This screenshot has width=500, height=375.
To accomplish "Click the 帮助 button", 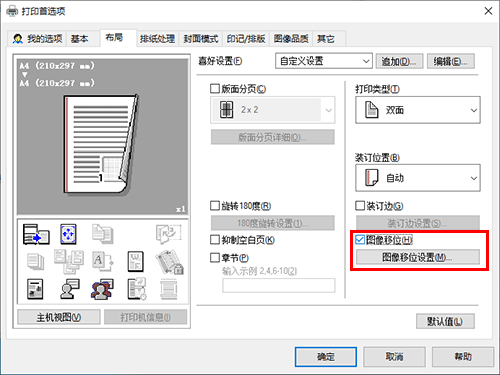I will click(463, 357).
